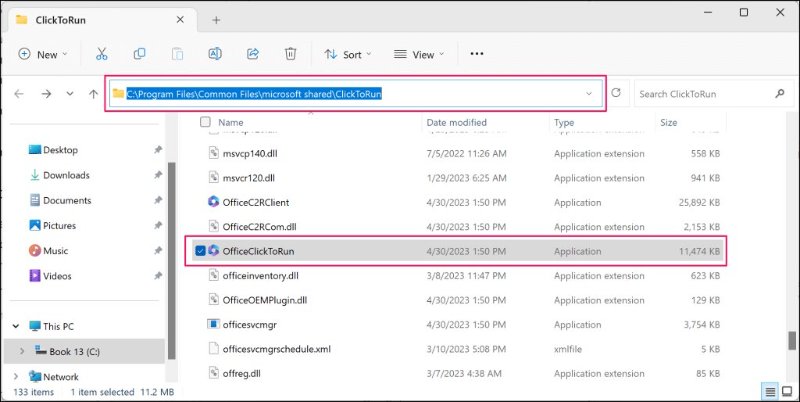The image size is (800, 402).
Task: Sort by Date modified column header
Action: pyautogui.click(x=457, y=122)
